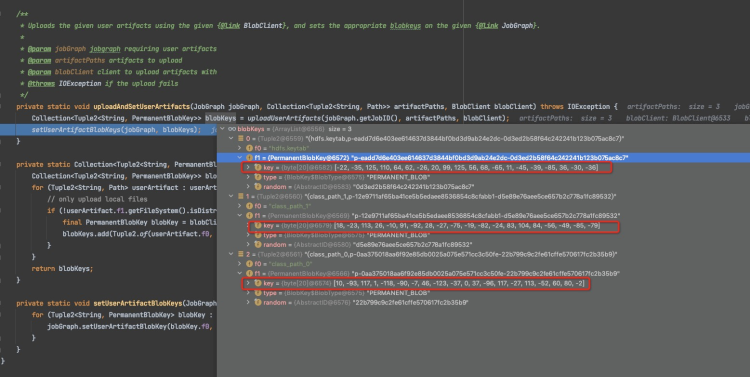The height and width of the screenshot is (377, 750).
Task: Click the field icon before f0 = "hdfs.keytab"
Action: coord(249,148)
